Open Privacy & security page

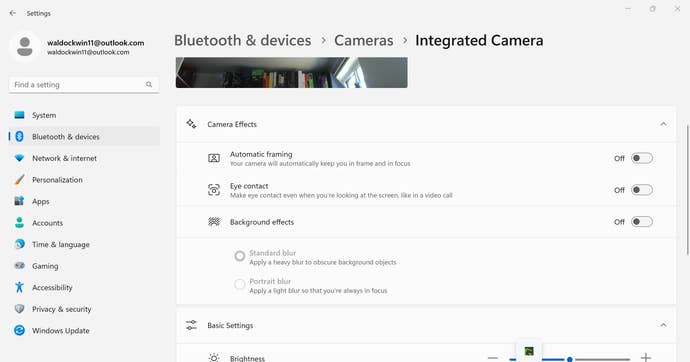[x=84, y=309]
